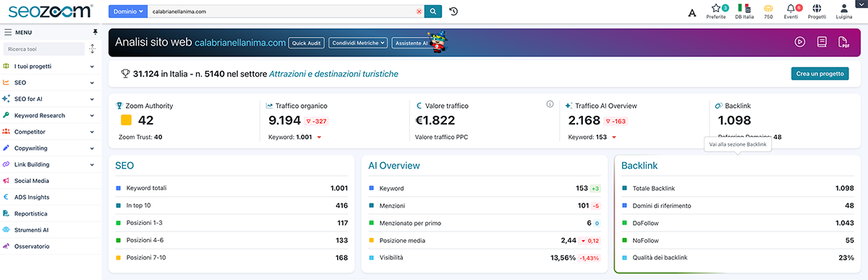Click the pin sidebar icon

point(95,32)
